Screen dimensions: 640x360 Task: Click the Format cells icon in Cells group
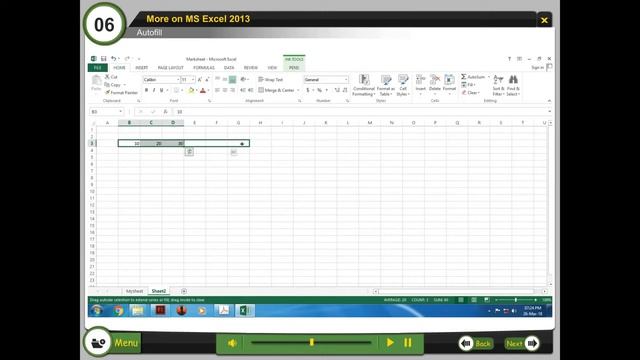tap(449, 80)
